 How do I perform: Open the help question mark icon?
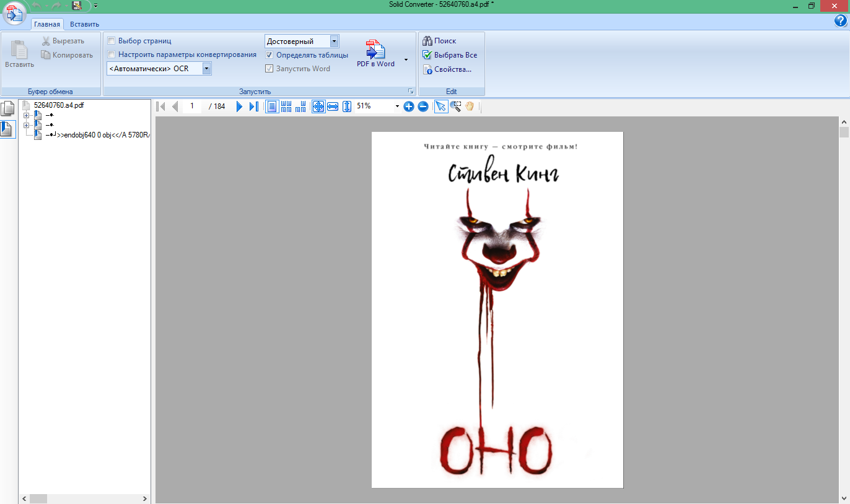pyautogui.click(x=841, y=20)
